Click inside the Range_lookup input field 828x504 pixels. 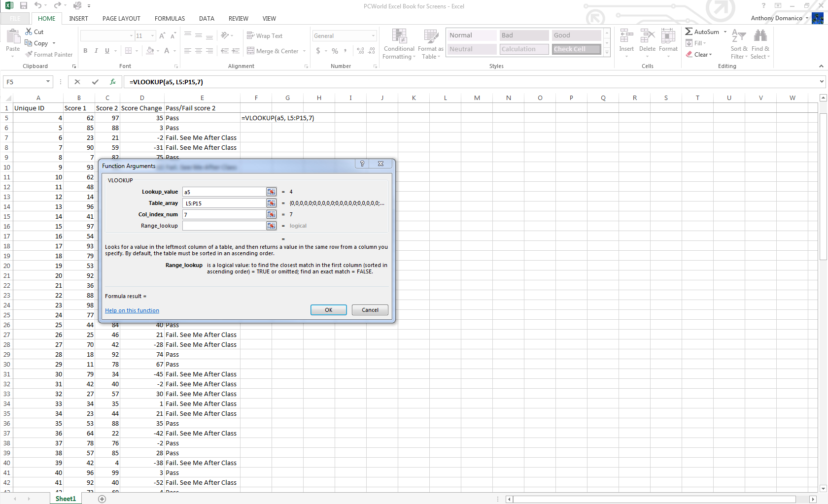pyautogui.click(x=224, y=225)
